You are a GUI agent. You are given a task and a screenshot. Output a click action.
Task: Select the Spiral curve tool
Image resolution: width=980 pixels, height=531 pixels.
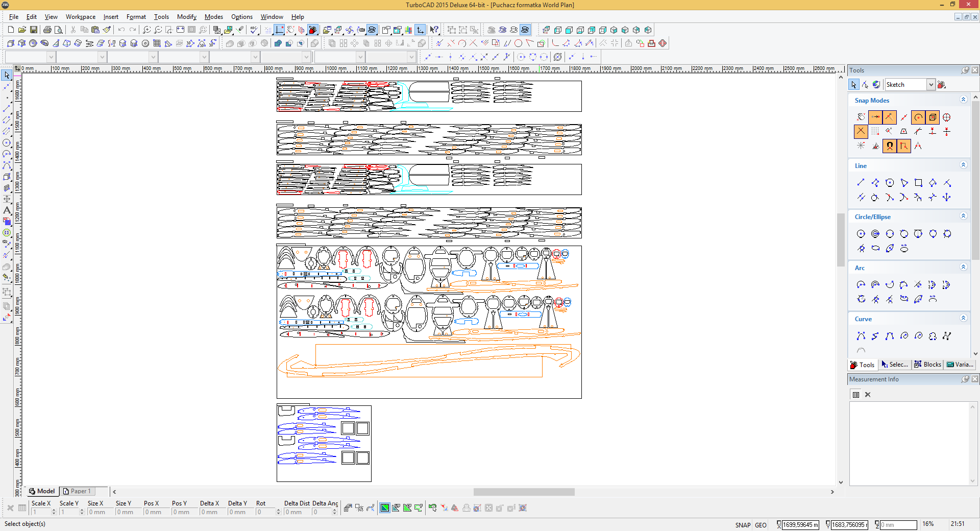click(x=904, y=336)
